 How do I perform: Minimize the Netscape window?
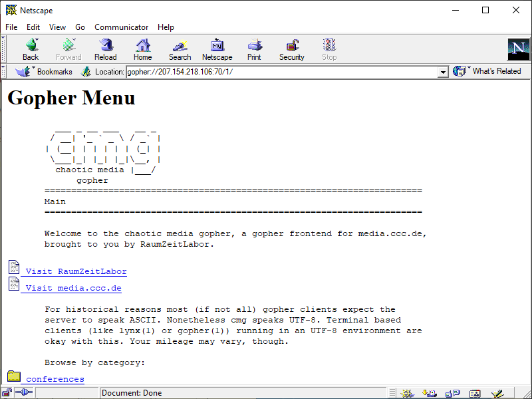(456, 10)
